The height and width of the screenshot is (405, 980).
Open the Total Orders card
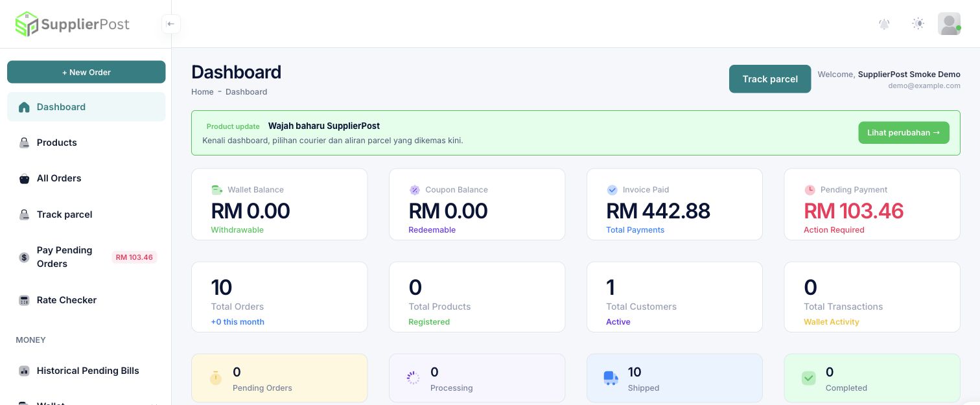[x=279, y=297]
